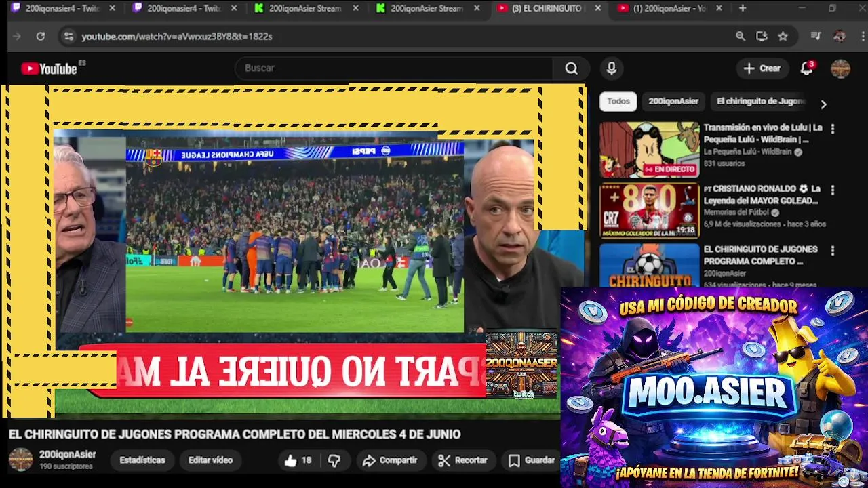
Task: Click the 190 suscriptores text
Action: click(66, 467)
